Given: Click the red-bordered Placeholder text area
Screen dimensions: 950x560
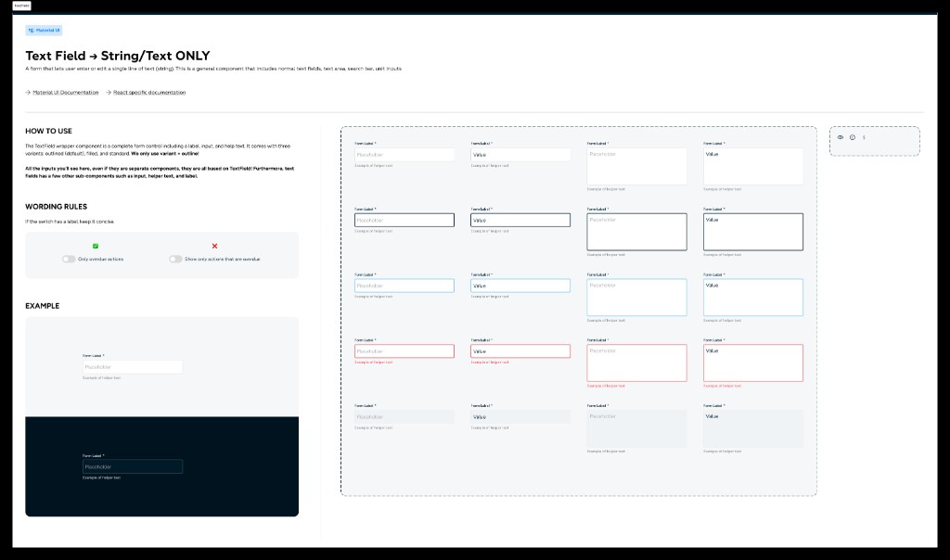Looking at the screenshot, I should (636, 363).
